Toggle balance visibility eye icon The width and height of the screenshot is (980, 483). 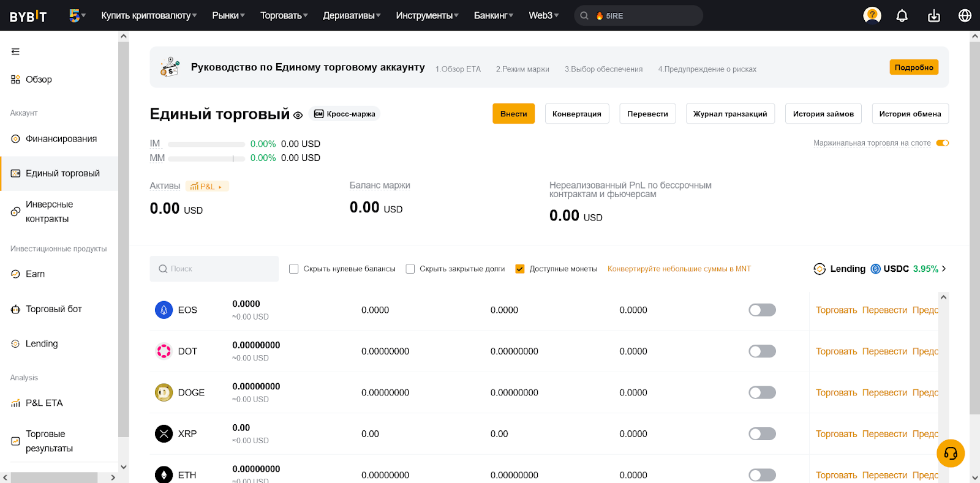coord(298,115)
